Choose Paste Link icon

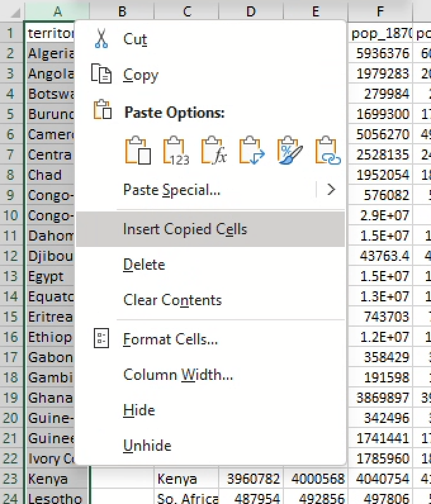(x=328, y=151)
